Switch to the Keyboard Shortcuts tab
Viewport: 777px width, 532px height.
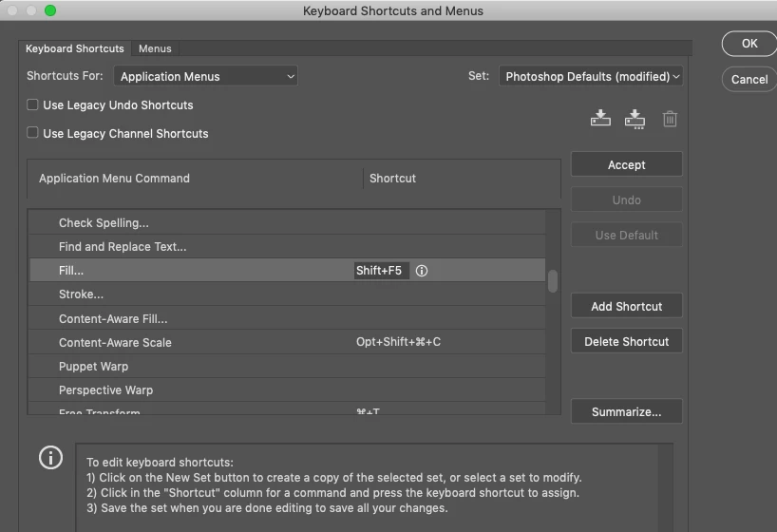(75, 48)
